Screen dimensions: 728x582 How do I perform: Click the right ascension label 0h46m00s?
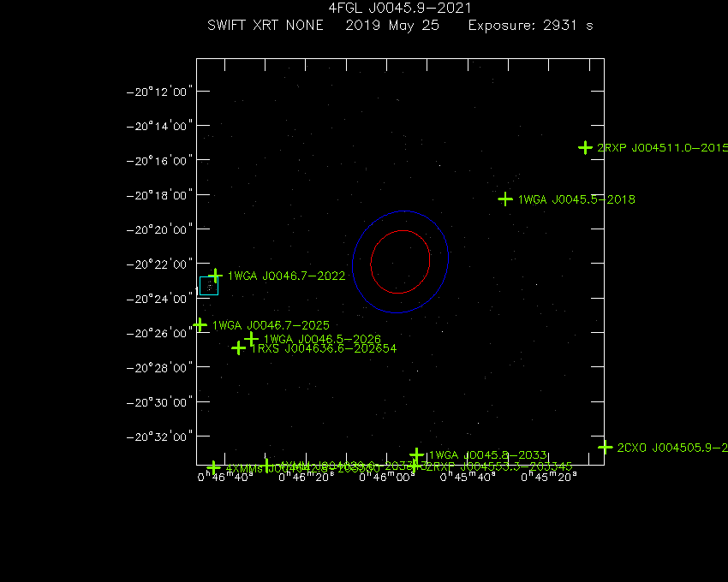(x=387, y=477)
